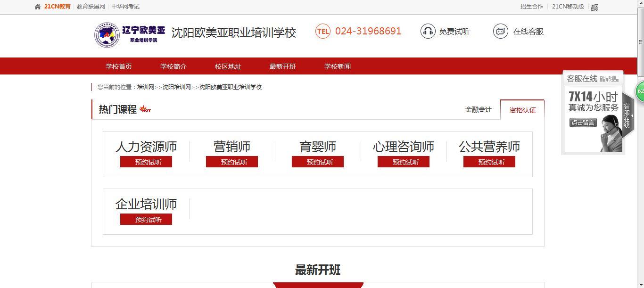Click the 辽宁欧美亚 school logo

[x=130, y=34]
